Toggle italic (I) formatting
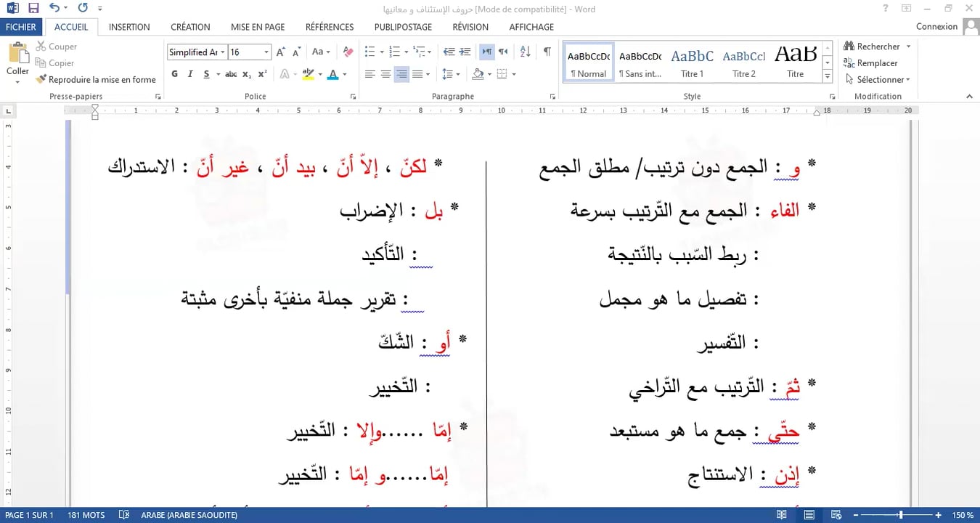980x523 pixels. coord(190,74)
